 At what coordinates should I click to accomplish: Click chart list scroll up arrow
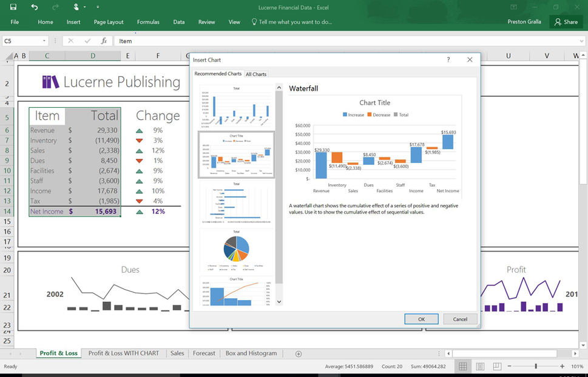click(279, 87)
